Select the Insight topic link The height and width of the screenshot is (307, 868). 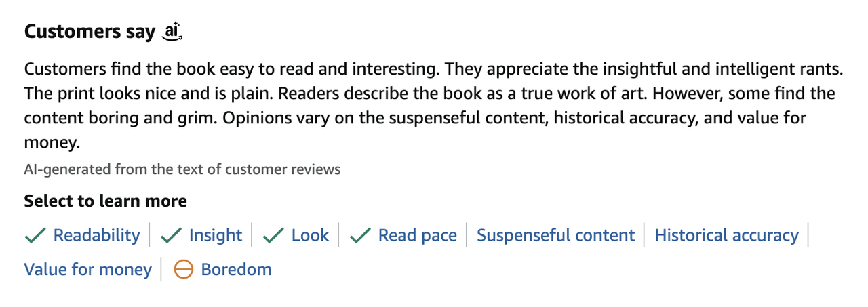click(215, 235)
